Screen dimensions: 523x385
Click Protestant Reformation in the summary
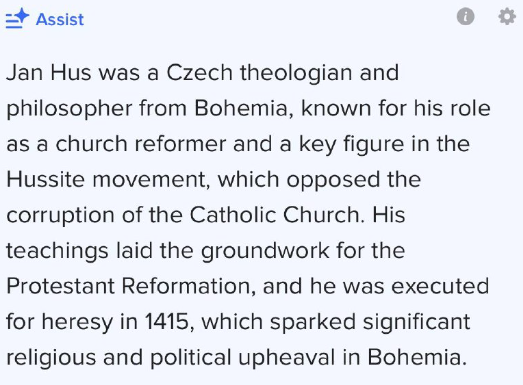(128, 286)
